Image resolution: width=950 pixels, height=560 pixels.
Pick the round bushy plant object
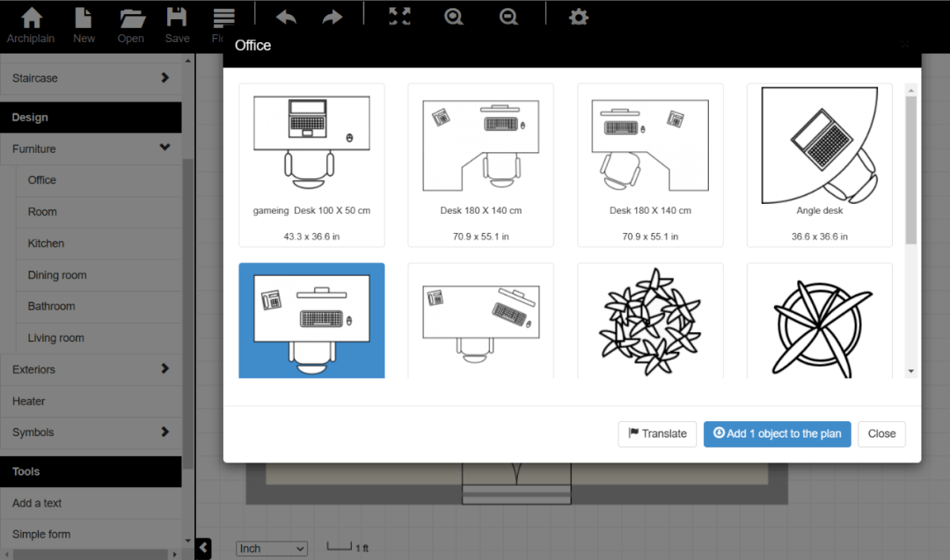click(x=650, y=321)
